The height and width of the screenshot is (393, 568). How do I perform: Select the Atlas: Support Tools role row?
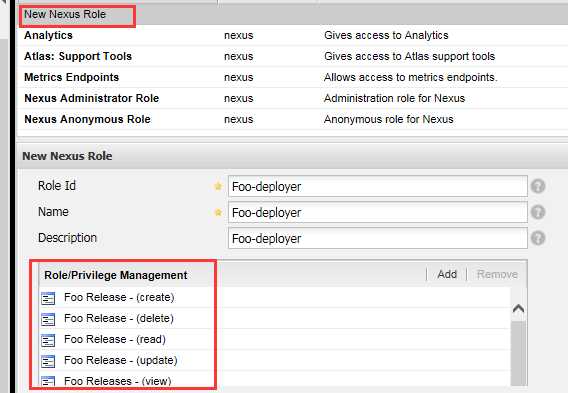click(x=293, y=56)
